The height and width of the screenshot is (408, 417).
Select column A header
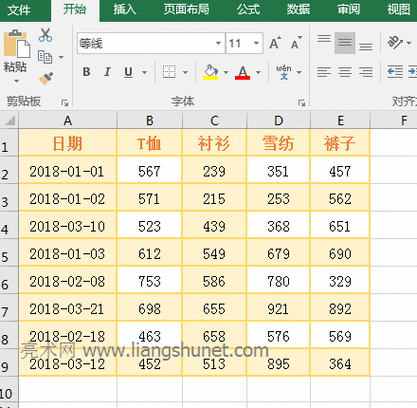[68, 120]
